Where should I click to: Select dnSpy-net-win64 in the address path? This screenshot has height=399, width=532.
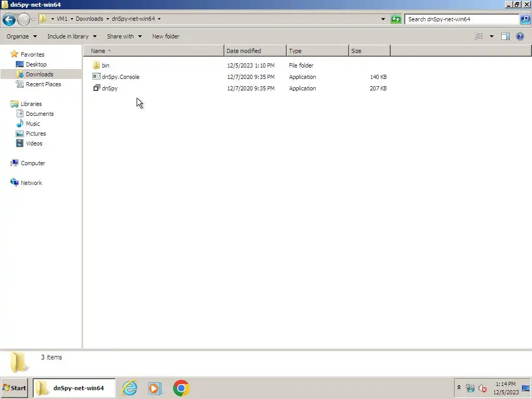coord(134,19)
